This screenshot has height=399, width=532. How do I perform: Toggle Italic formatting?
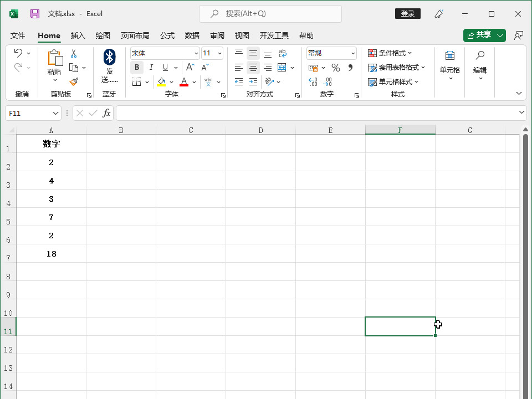pyautogui.click(x=151, y=67)
